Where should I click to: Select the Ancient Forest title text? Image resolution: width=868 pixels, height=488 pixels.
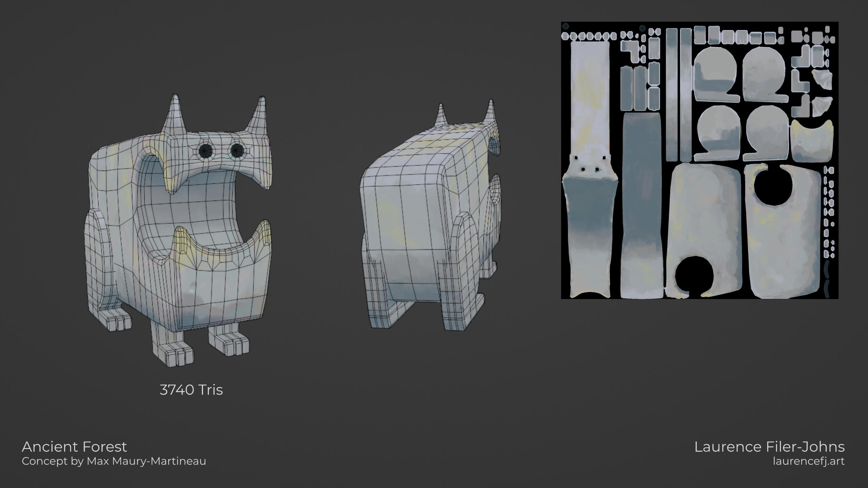74,447
